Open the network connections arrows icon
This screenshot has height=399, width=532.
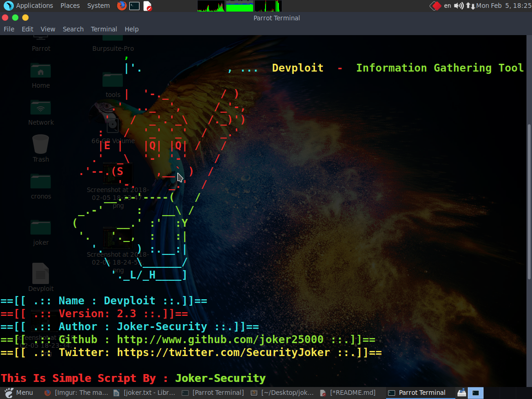(470, 6)
